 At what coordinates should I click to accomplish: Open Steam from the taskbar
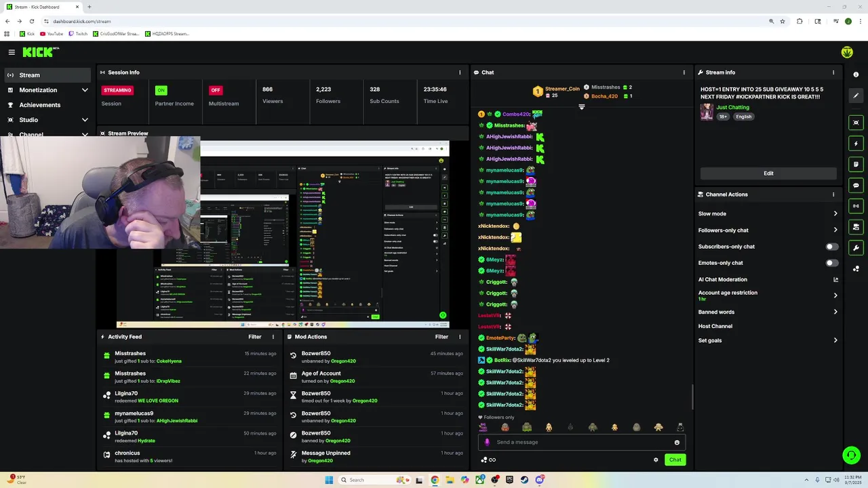pos(524,480)
